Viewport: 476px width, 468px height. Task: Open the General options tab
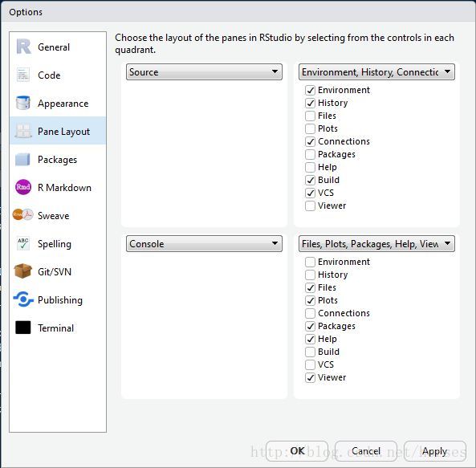pyautogui.click(x=58, y=47)
